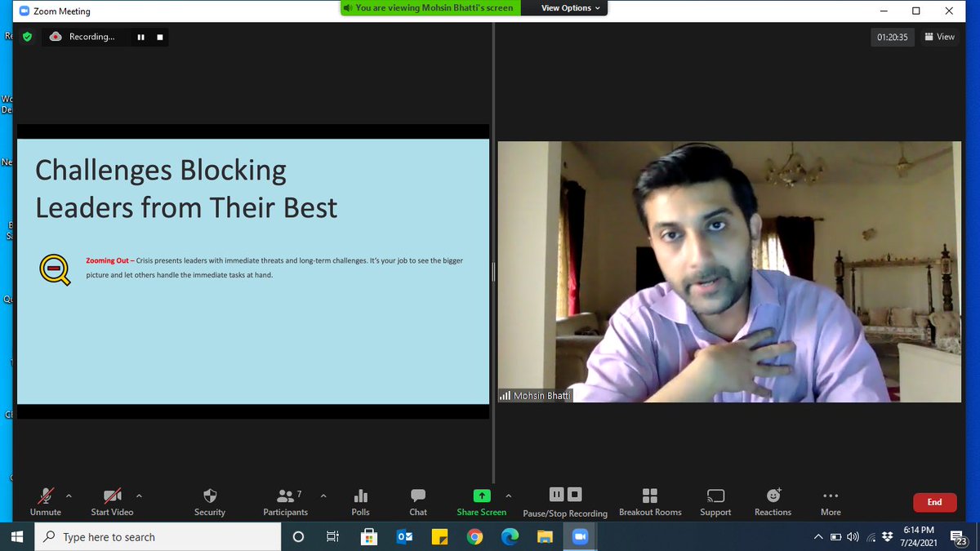Image resolution: width=980 pixels, height=551 pixels.
Task: Click the red End button
Action: click(934, 502)
